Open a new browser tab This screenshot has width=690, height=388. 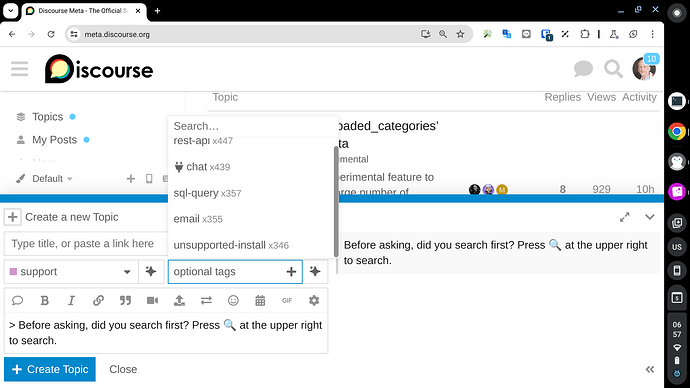157,11
